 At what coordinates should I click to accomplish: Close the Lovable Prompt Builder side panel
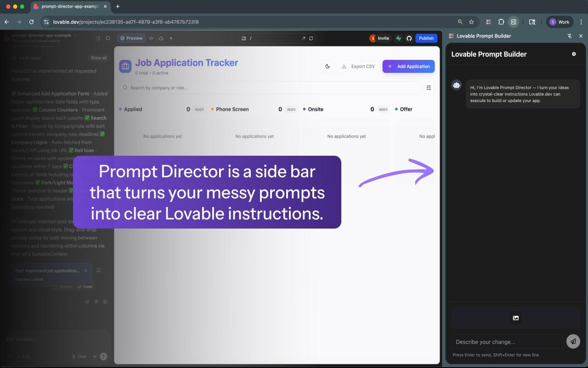(581, 36)
